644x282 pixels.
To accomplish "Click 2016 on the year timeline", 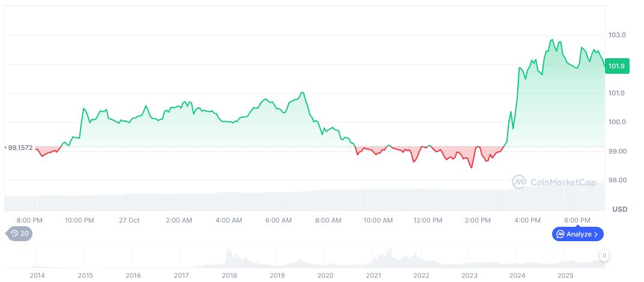I will coord(133,275).
